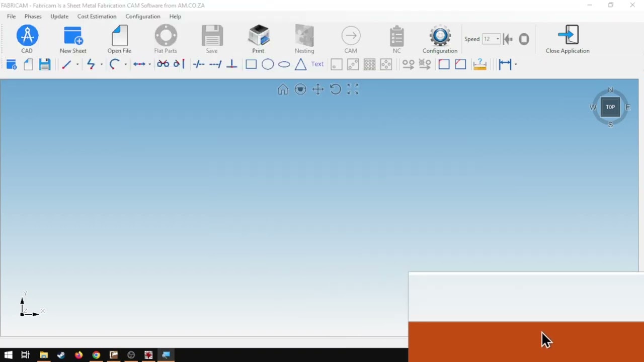Open the Nesting module
This screenshot has height=362, width=644.
coord(304,39)
